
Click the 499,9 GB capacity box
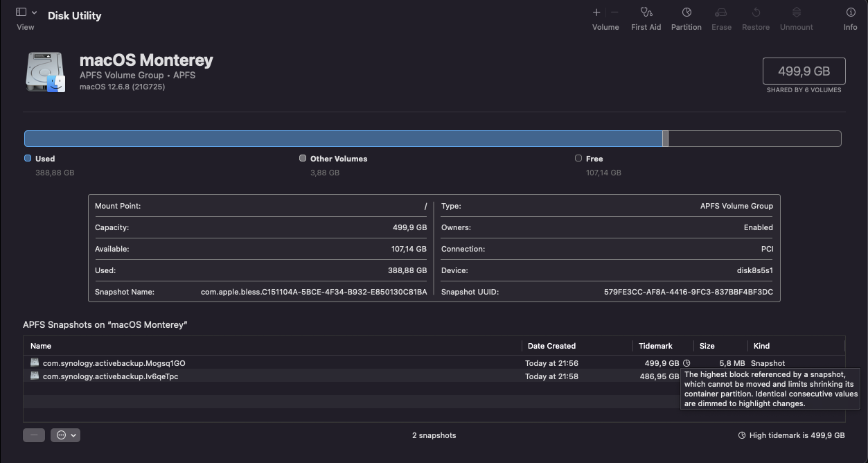[x=804, y=71]
